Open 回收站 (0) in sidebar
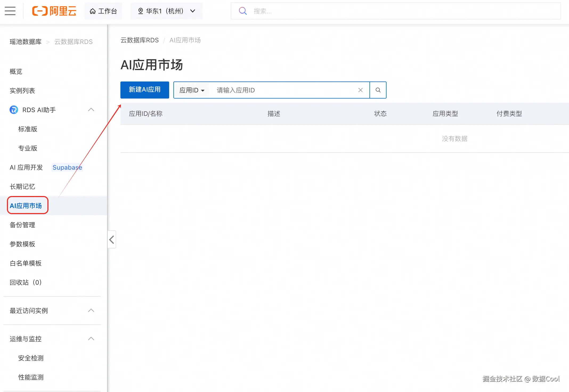This screenshot has height=392, width=569. coord(26,282)
